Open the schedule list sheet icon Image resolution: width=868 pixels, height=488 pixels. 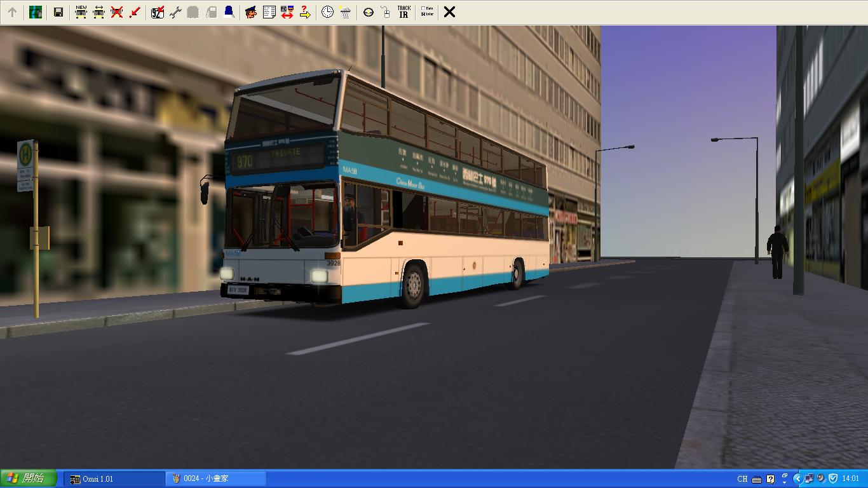pos(269,12)
